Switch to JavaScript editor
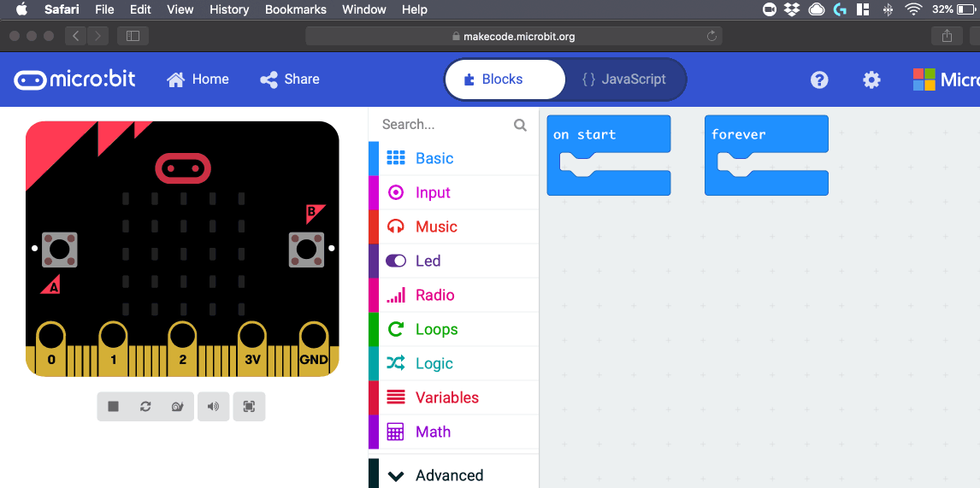The height and width of the screenshot is (488, 980). (x=623, y=79)
